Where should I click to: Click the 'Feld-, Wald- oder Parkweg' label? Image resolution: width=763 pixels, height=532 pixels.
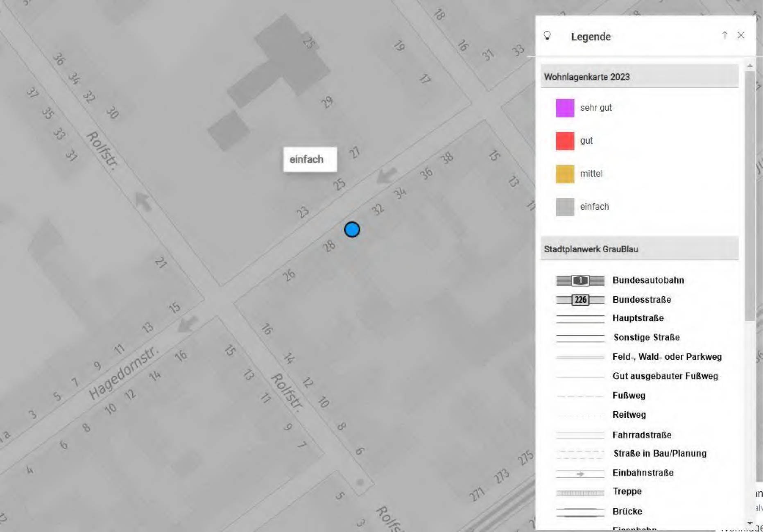pos(667,357)
